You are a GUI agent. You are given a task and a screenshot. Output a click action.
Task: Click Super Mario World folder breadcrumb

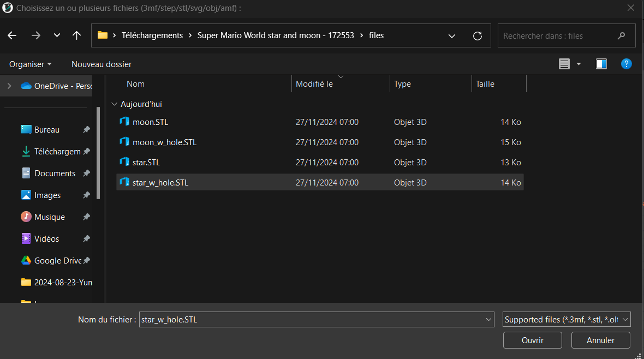coord(276,35)
